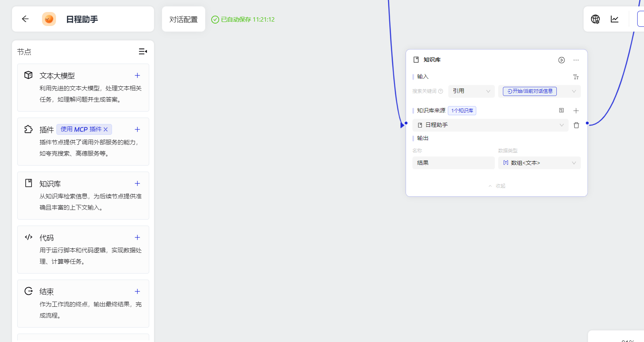Viewport: 644px width, 342px height.
Task: Click the 文本大模型 cube icon
Action: tap(28, 75)
